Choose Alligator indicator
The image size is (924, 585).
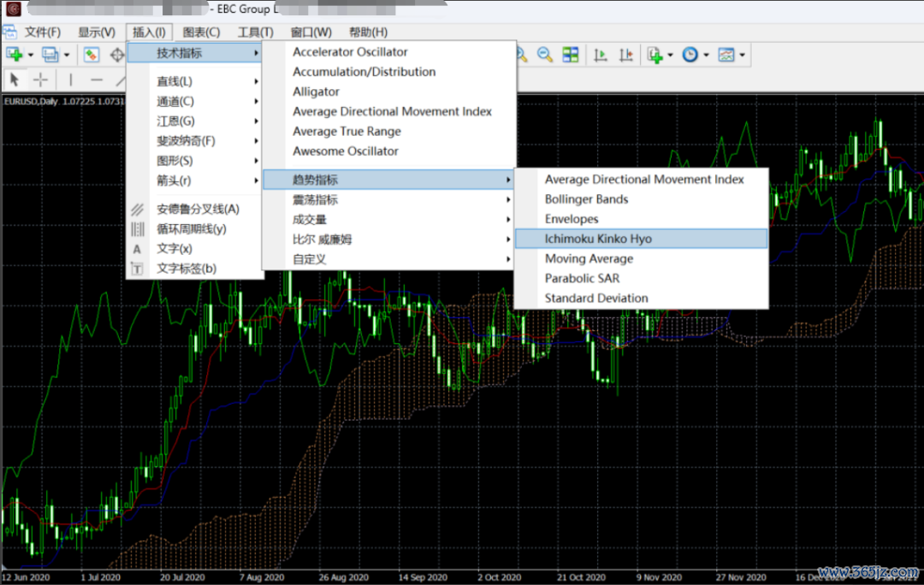click(x=389, y=92)
